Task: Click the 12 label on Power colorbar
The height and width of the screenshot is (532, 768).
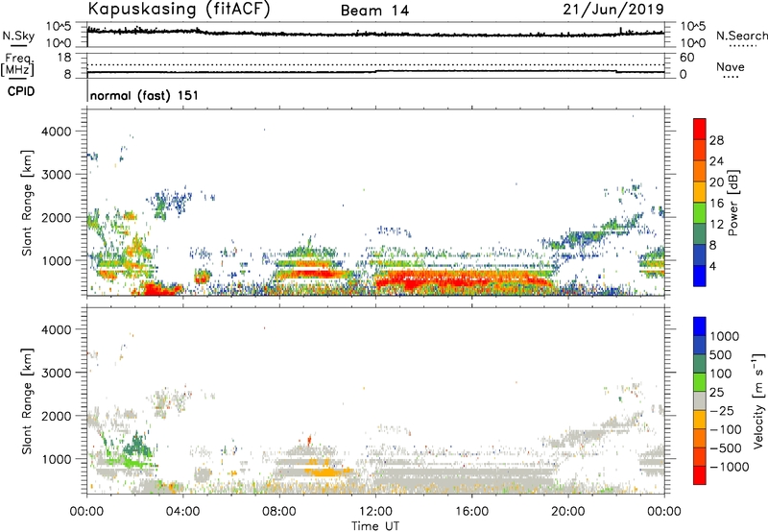Action: coord(716,225)
